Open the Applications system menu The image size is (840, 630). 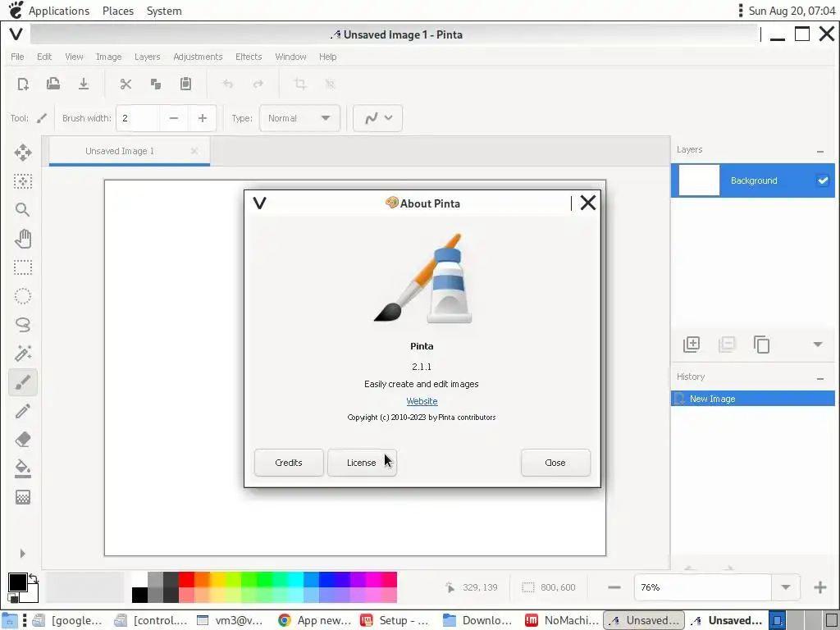pos(59,11)
